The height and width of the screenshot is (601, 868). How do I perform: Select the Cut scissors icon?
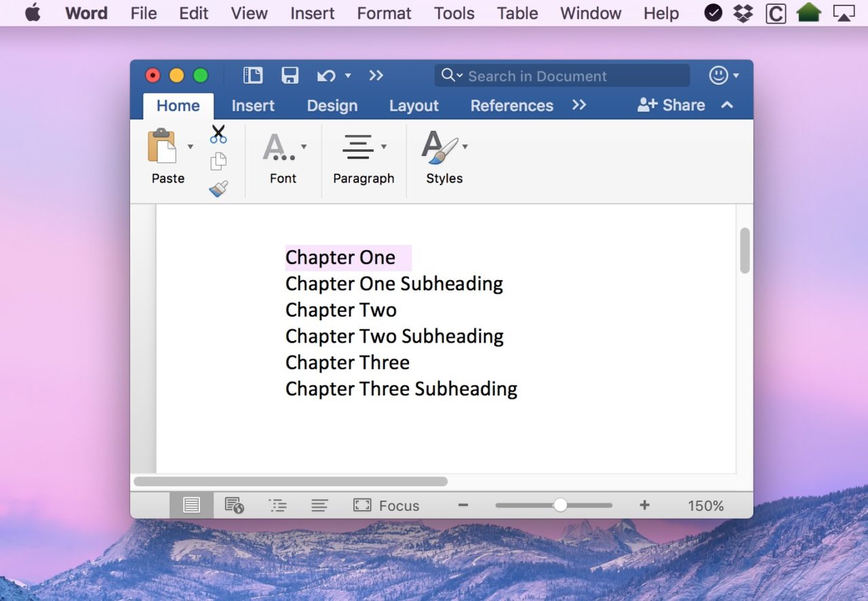click(218, 133)
